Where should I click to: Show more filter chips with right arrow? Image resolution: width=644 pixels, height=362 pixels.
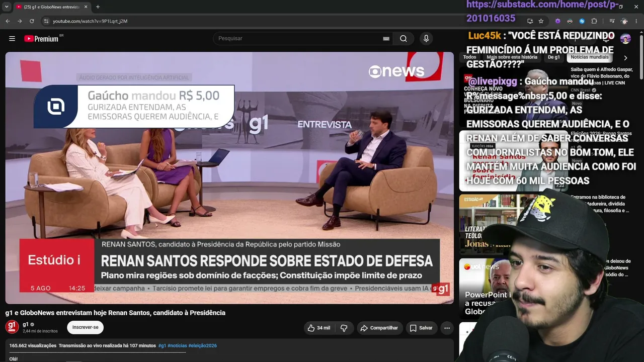pos(625,58)
